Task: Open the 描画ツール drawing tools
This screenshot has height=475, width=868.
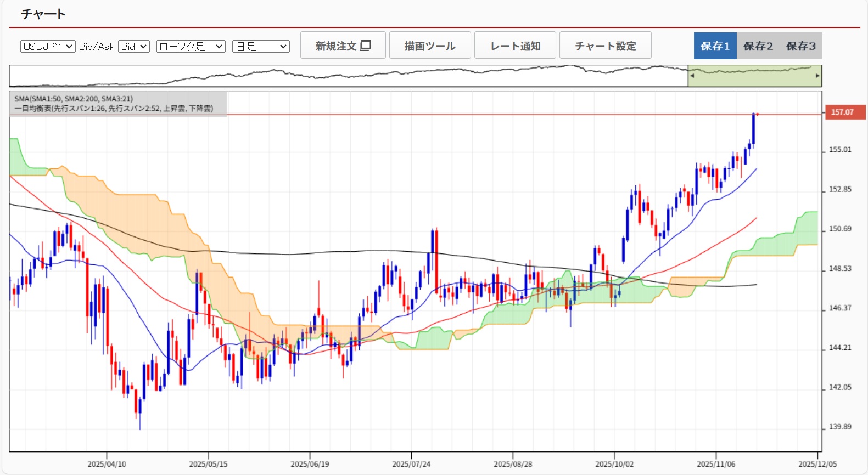Action: pyautogui.click(x=430, y=46)
